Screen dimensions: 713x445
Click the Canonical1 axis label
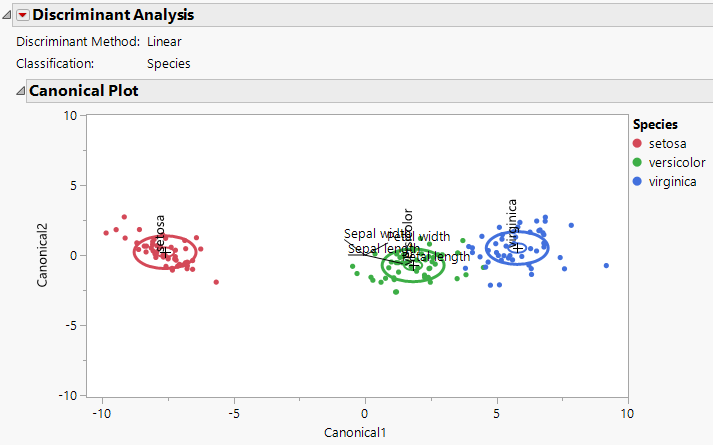355,433
